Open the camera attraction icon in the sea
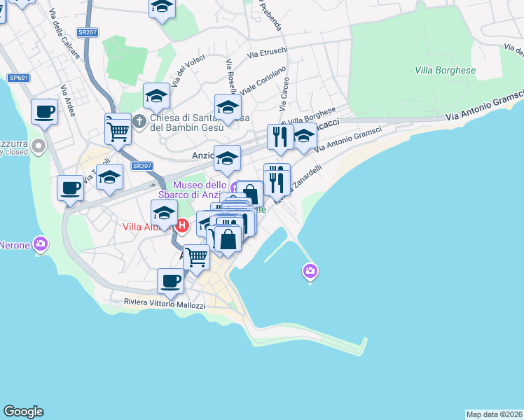 pyautogui.click(x=310, y=272)
